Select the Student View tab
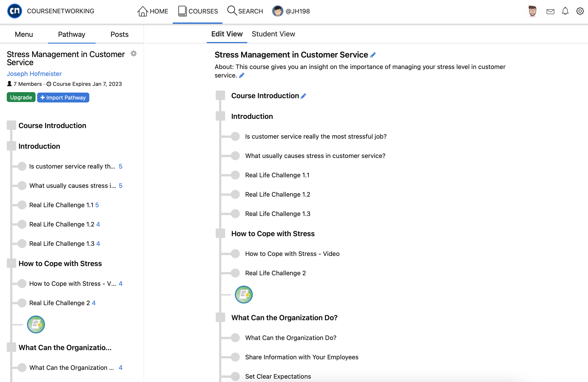The height and width of the screenshot is (382, 588). coord(273,34)
